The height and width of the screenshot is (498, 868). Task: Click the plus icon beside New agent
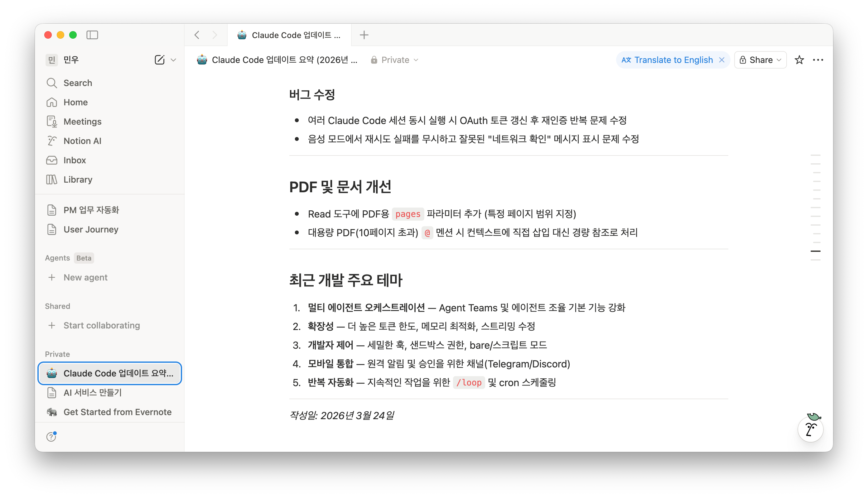pyautogui.click(x=52, y=277)
